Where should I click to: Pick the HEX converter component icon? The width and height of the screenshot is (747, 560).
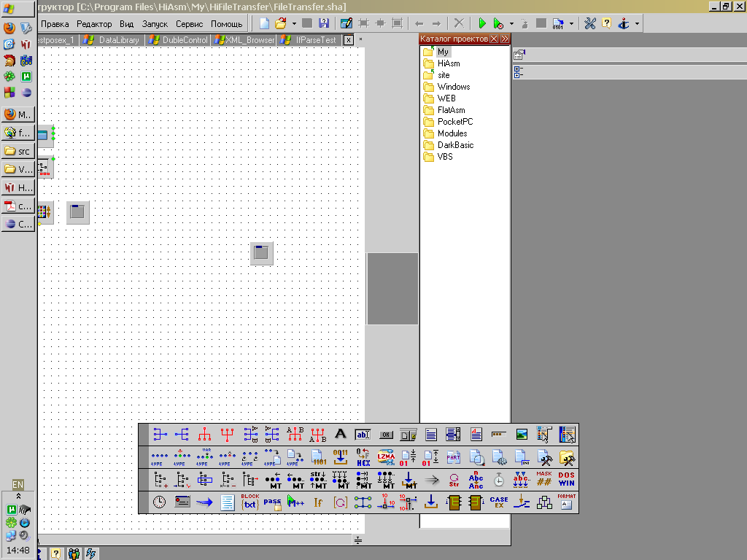coord(363,457)
